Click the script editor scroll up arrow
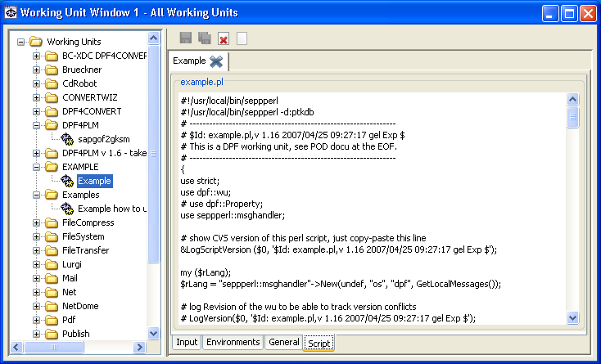This screenshot has width=601, height=364. tap(572, 100)
